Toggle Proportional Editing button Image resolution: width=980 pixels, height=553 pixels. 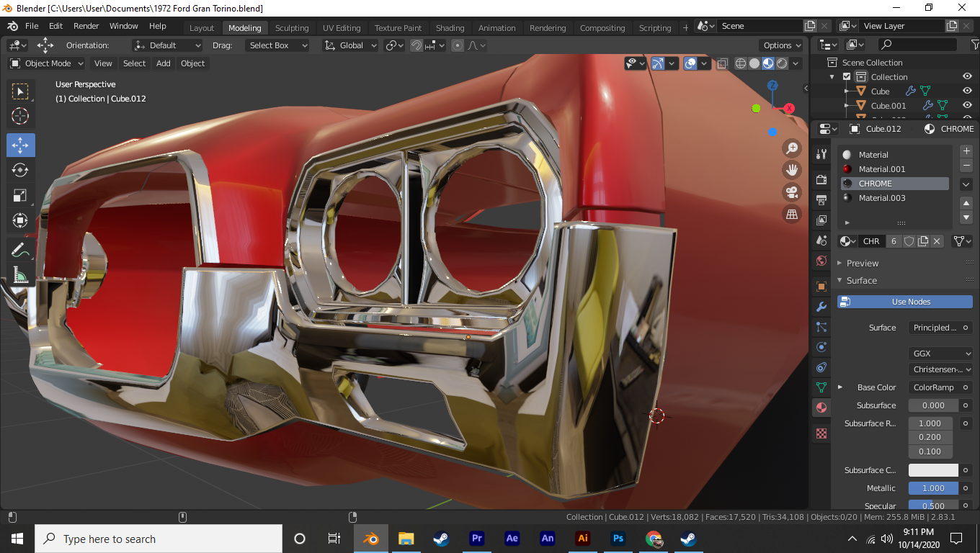458,45
